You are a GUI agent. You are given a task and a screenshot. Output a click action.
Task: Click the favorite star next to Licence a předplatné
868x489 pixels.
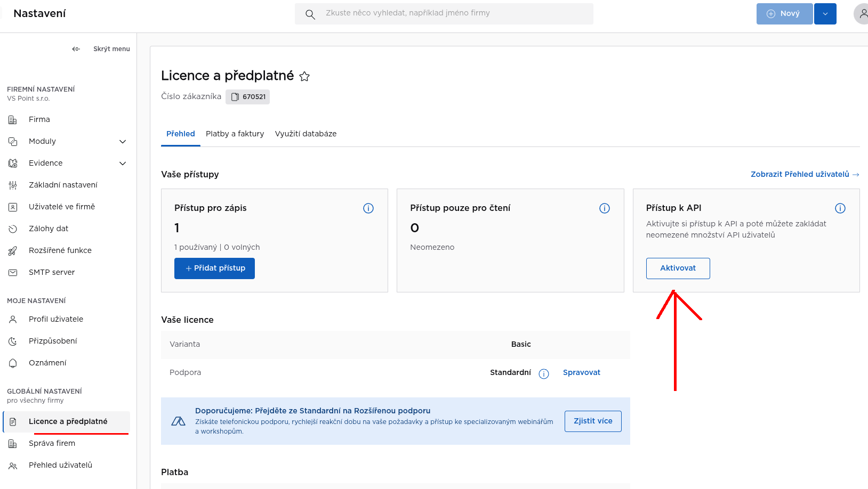[304, 77]
